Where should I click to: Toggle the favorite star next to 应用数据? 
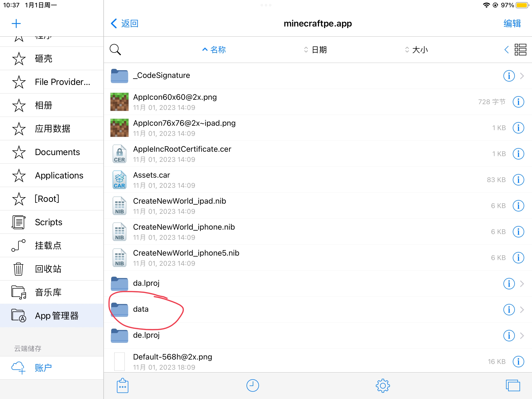click(19, 129)
